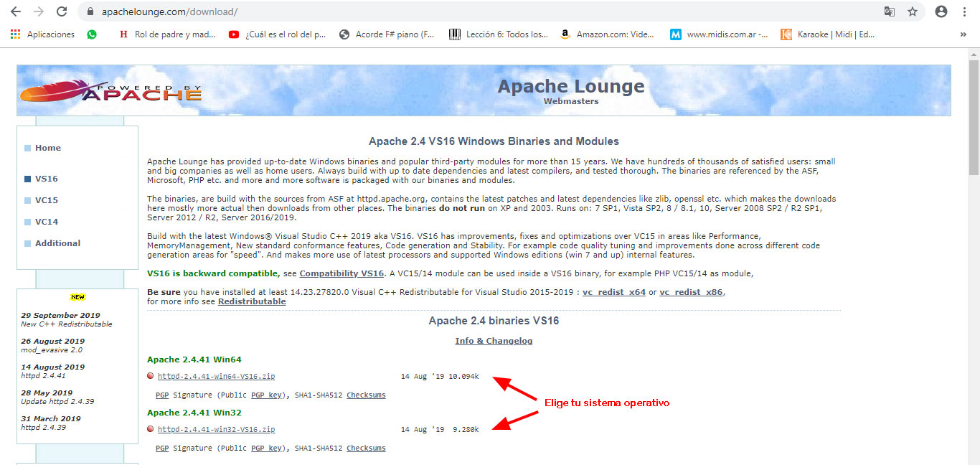Open the translate page icon
This screenshot has height=465, width=980.
click(890, 12)
